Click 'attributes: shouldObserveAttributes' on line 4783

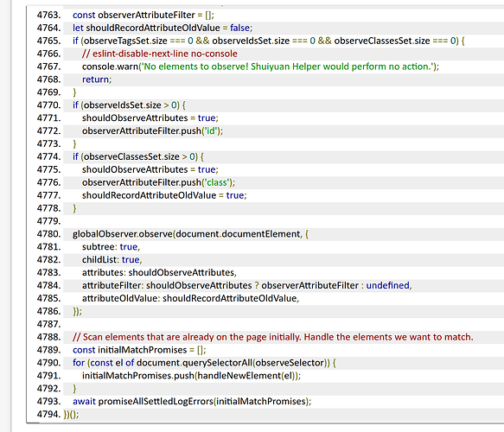click(x=158, y=272)
